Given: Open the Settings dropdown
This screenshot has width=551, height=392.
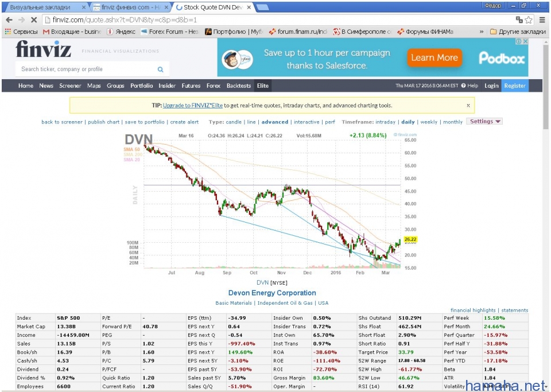Looking at the screenshot, I should point(484,122).
